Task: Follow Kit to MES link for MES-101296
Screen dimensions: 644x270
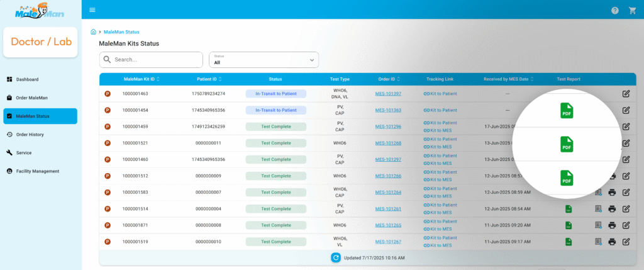Action: pyautogui.click(x=438, y=130)
